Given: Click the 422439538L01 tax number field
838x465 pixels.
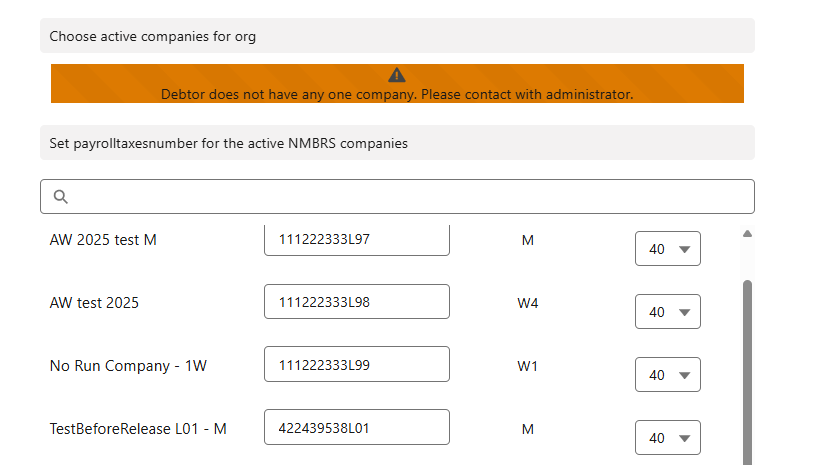Looking at the screenshot, I should pyautogui.click(x=357, y=428).
